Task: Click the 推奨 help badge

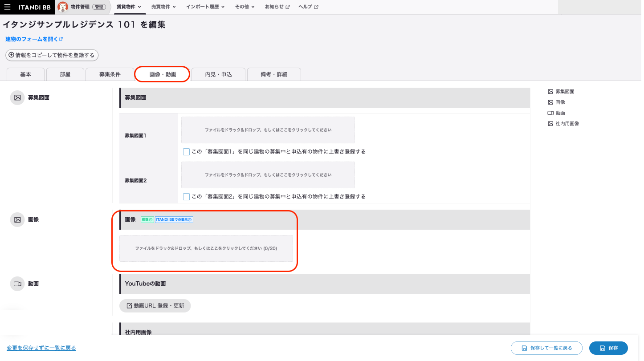Action: click(x=147, y=220)
